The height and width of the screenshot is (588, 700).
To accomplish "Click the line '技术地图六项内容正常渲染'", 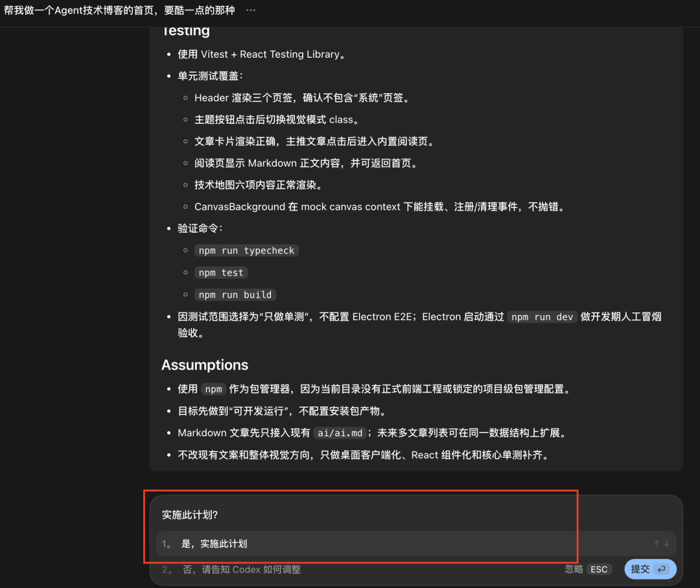I will pos(258,185).
